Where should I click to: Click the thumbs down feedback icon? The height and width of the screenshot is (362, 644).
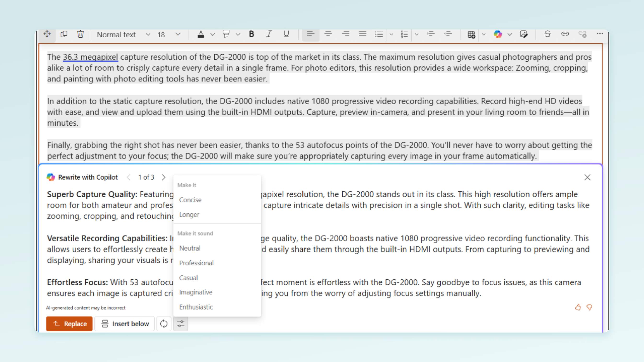click(589, 307)
